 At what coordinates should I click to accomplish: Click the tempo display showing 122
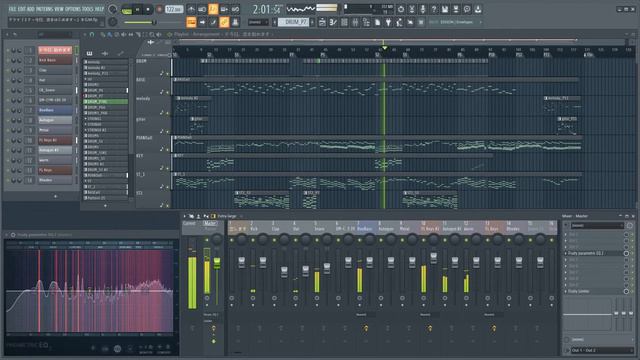coord(174,9)
